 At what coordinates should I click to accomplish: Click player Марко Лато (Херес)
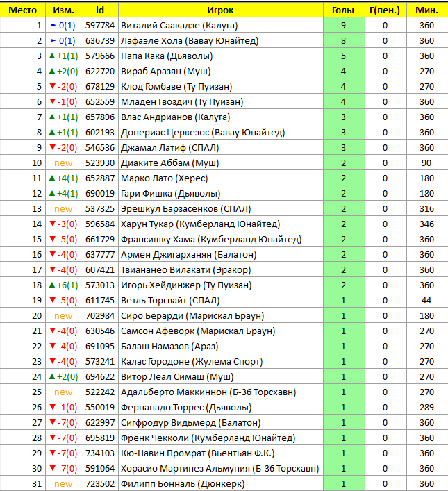tap(164, 178)
